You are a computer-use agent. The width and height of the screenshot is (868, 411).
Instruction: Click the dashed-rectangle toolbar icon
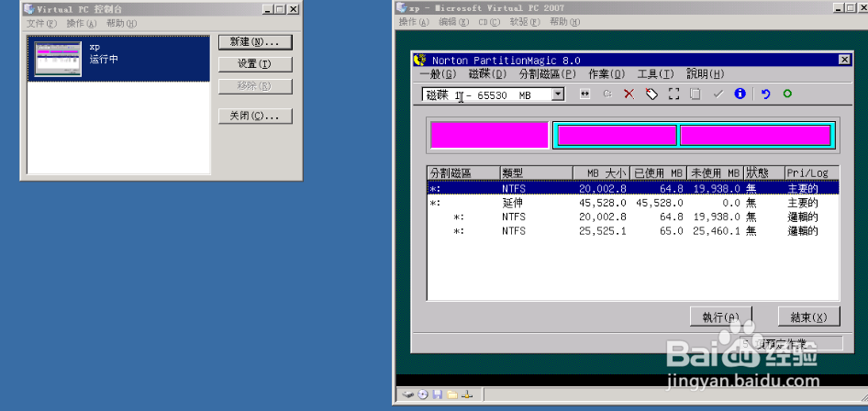click(673, 94)
